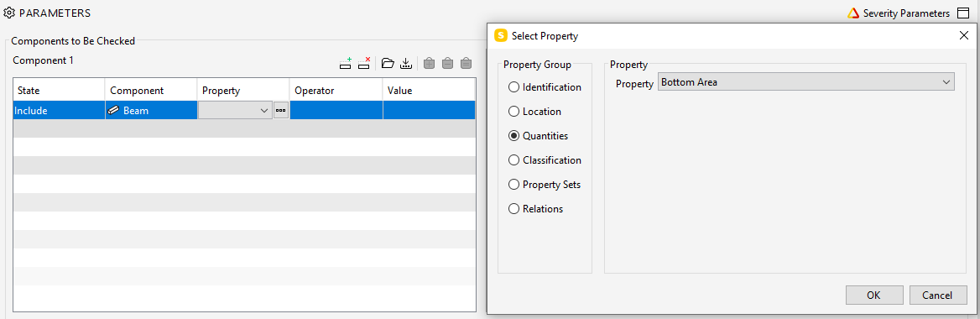Screen dimensions: 980x319
Task: Select the Quantities radio button
Action: click(513, 136)
